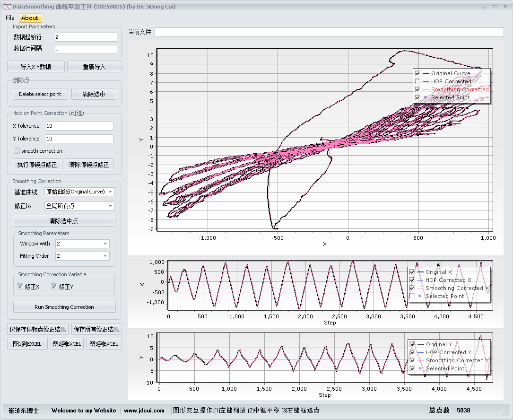Click Selected Point dot marker in top legend
The height and width of the screenshot is (420, 513).
click(x=426, y=97)
